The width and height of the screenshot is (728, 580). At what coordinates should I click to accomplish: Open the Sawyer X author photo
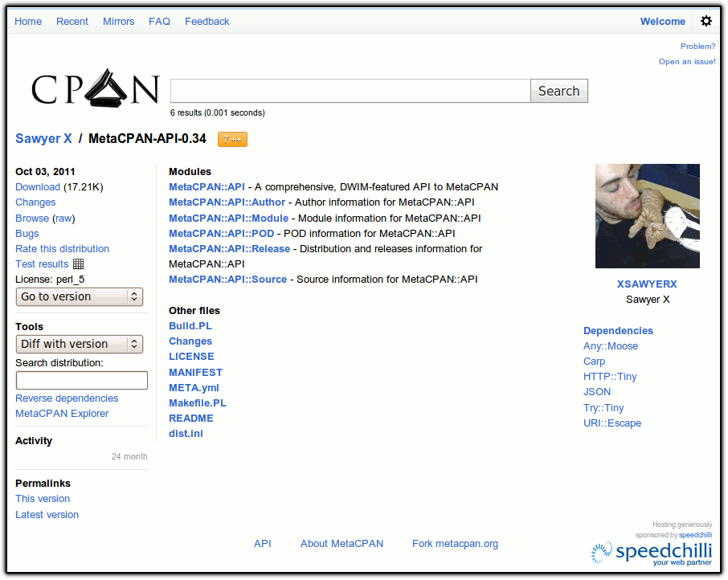[x=647, y=216]
